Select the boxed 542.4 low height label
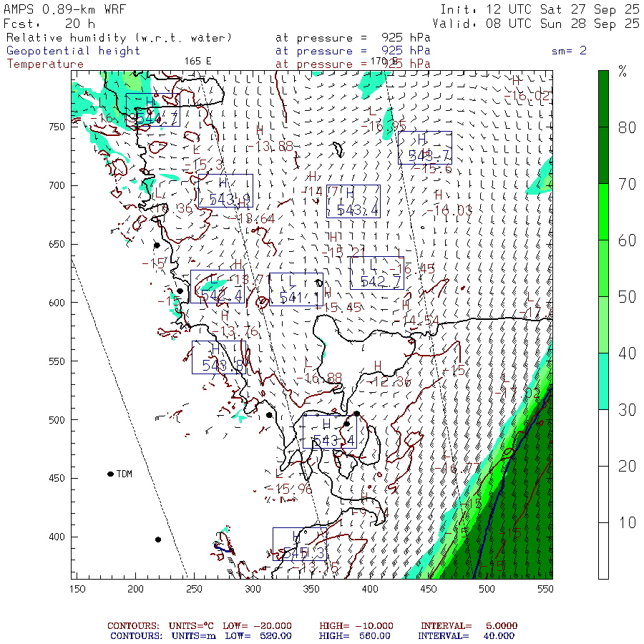 (217, 287)
